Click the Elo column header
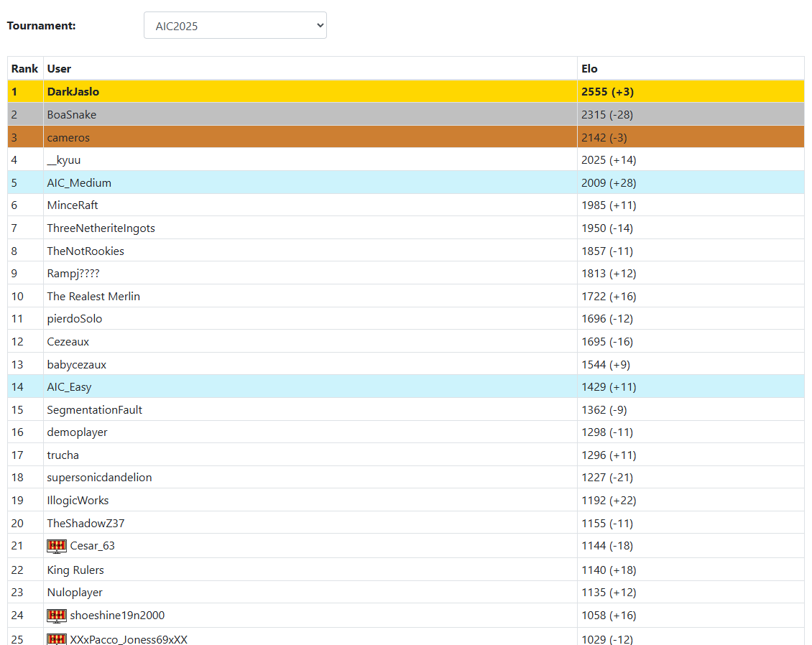 click(x=589, y=69)
